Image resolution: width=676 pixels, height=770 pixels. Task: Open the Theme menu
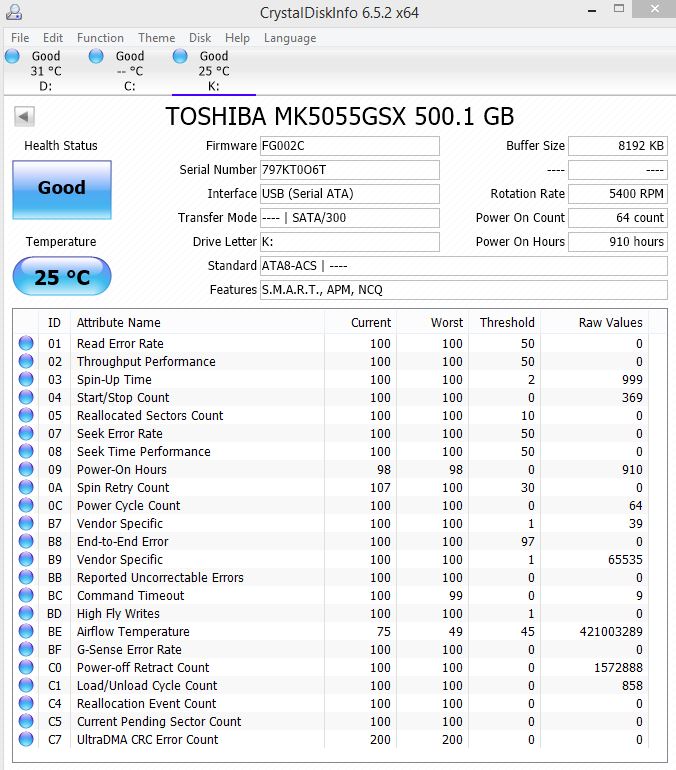(157, 38)
